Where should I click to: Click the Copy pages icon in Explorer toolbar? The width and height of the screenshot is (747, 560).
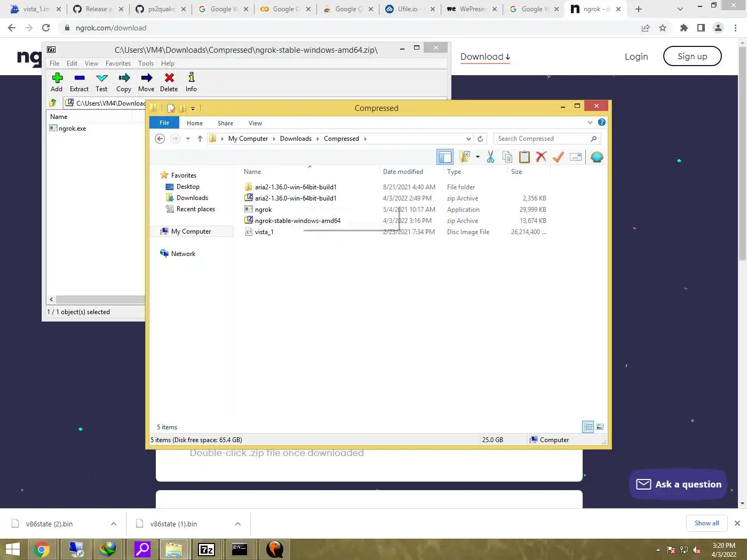pos(507,157)
